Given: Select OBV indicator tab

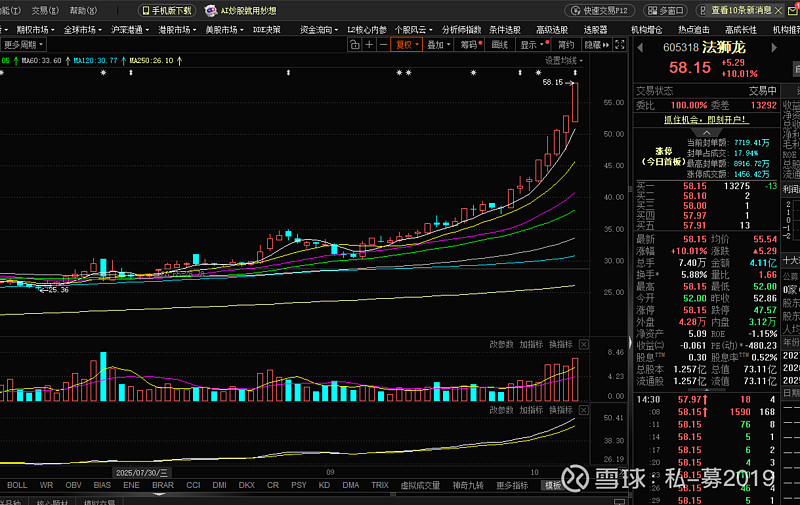Looking at the screenshot, I should [73, 485].
